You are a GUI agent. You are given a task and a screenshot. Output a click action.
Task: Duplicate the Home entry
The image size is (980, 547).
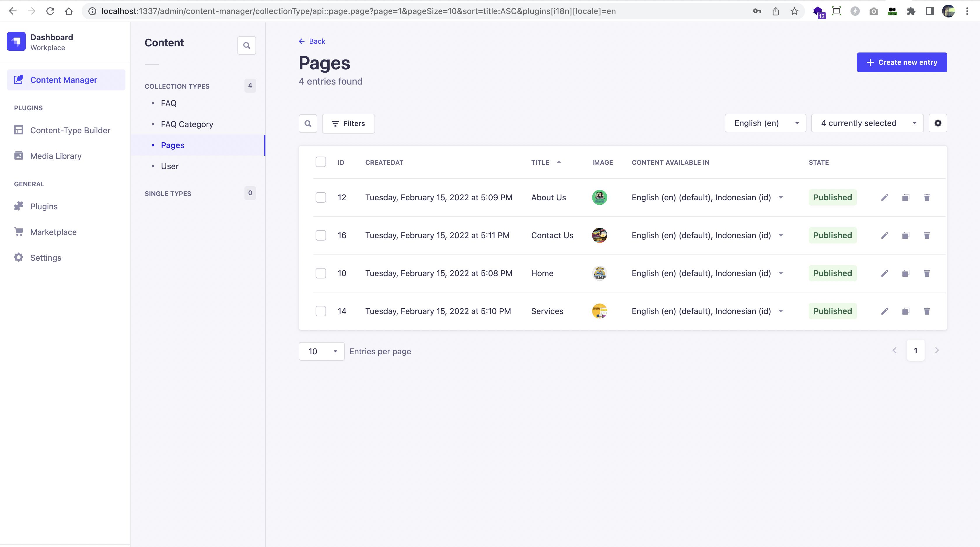(906, 273)
